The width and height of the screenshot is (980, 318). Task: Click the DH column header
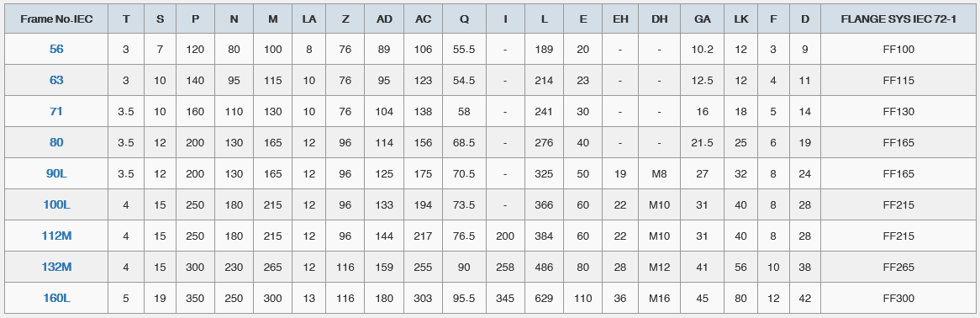coord(660,19)
